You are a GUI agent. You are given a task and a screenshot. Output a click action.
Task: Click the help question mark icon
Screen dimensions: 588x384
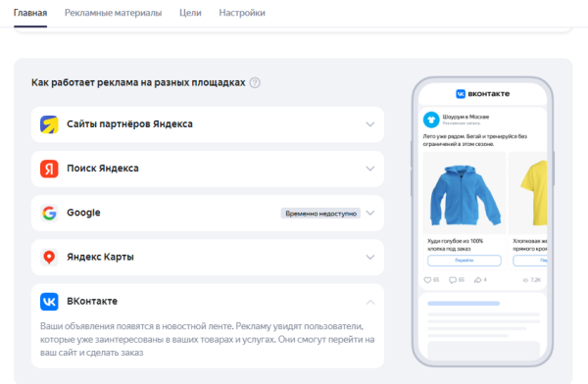pyautogui.click(x=255, y=82)
